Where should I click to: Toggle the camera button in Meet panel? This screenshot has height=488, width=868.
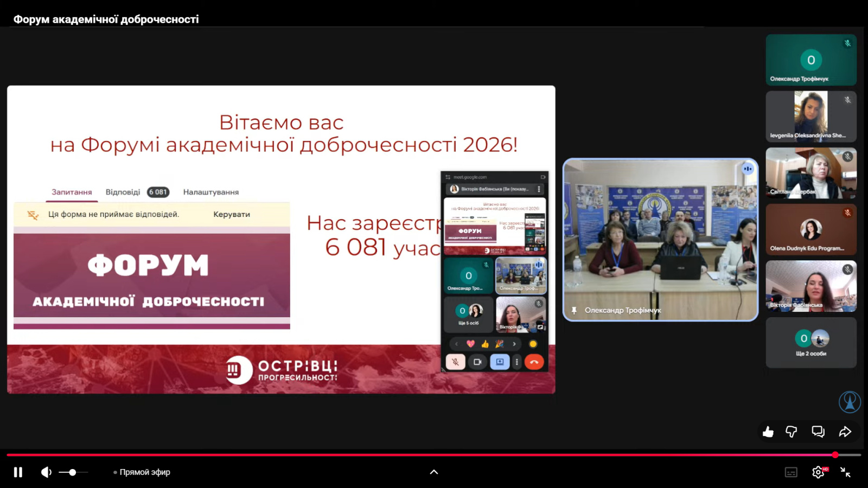click(x=477, y=362)
